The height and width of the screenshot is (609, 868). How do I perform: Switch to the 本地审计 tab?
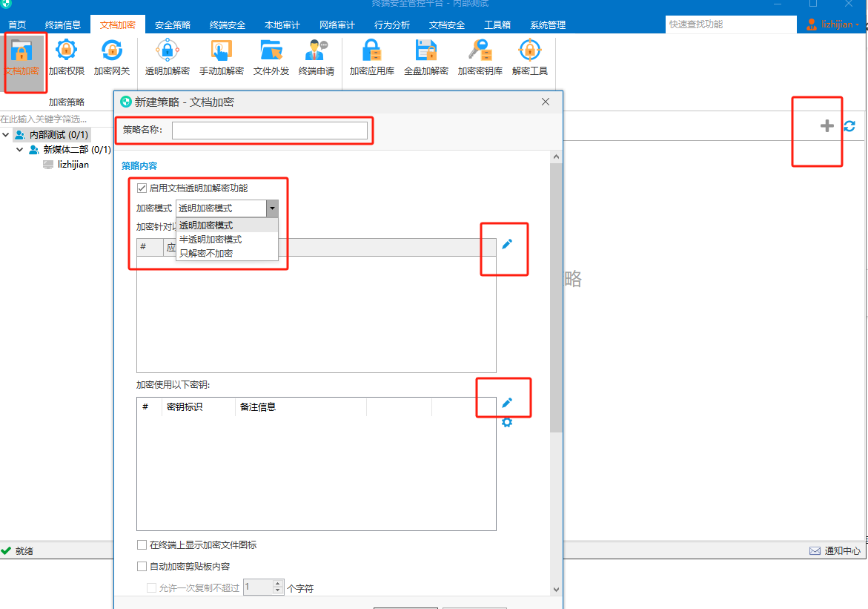[x=282, y=25]
